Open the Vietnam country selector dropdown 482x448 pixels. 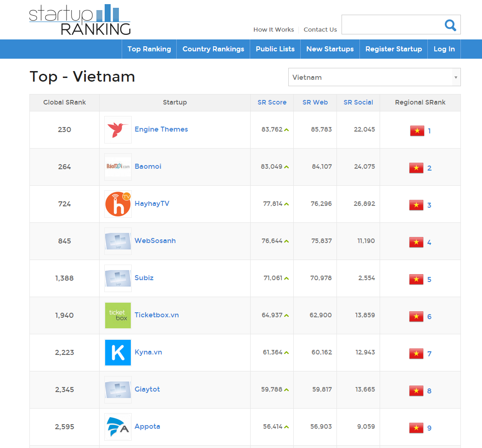coord(374,77)
